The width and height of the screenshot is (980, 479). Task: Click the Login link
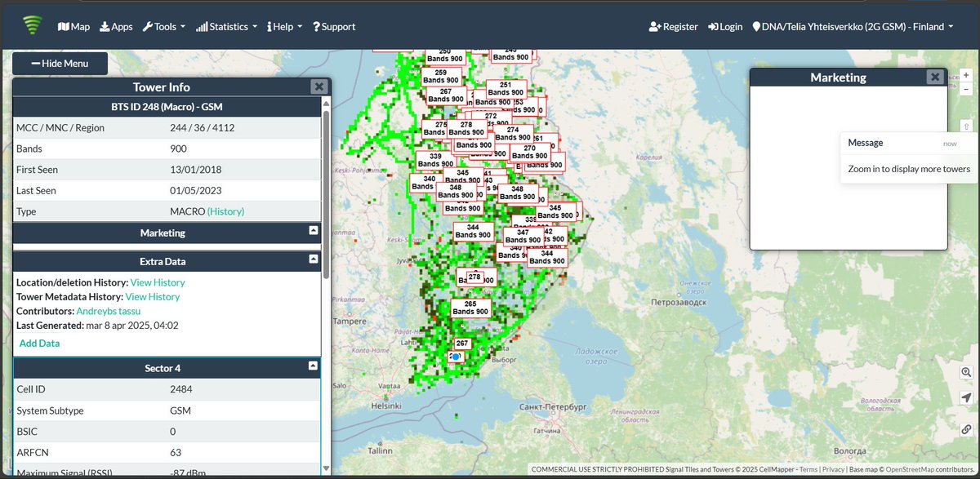pos(725,27)
